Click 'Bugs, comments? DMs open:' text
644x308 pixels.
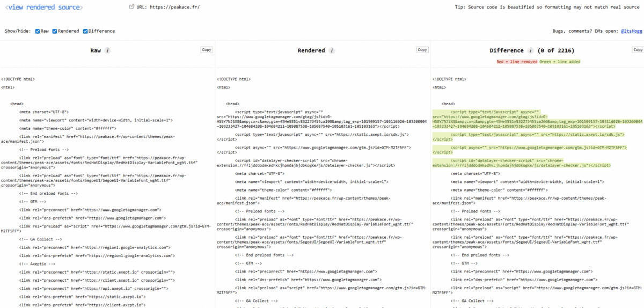tap(585, 31)
